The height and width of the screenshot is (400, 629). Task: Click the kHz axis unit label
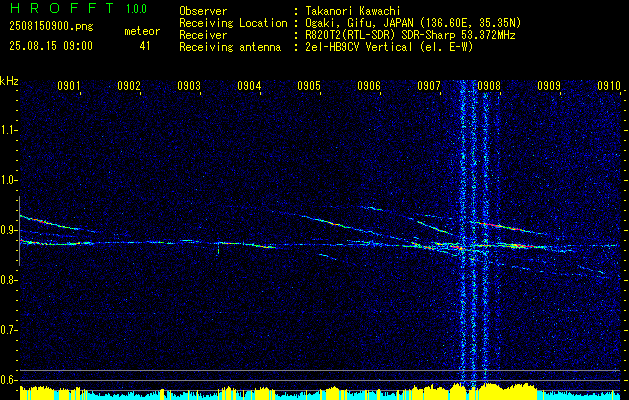9,81
